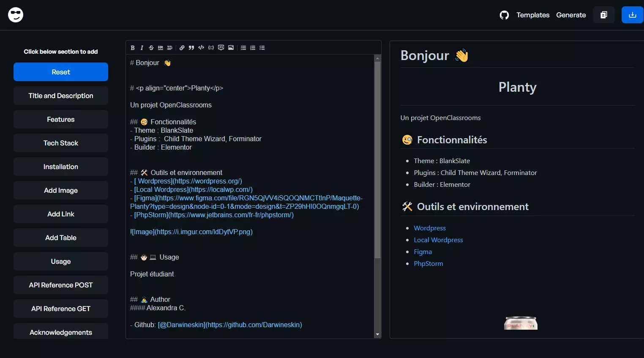
Task: Add the Usage section
Action: point(61,261)
